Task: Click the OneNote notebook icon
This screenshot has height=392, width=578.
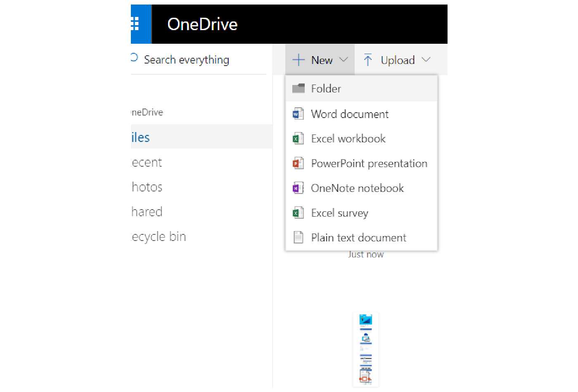Action: 298,188
